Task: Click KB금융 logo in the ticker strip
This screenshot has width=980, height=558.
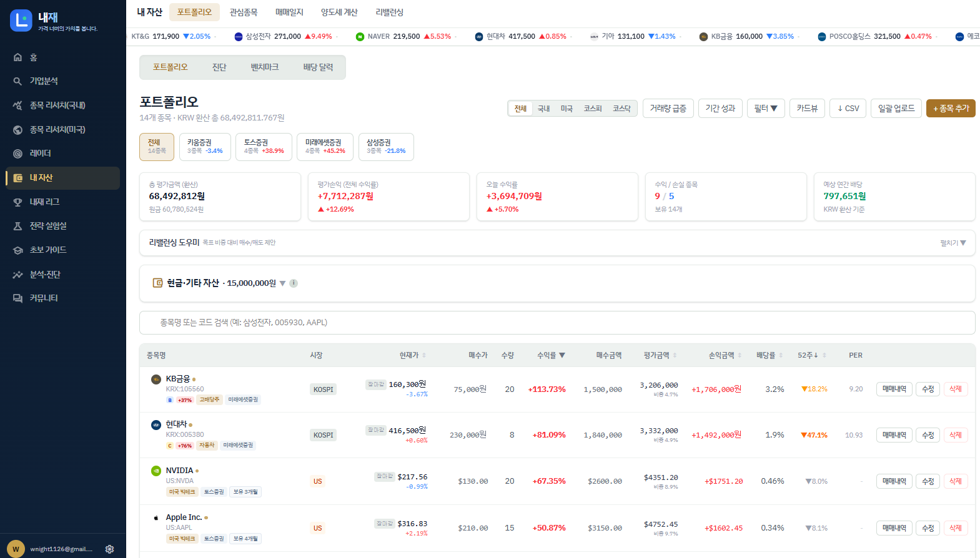Action: tap(703, 37)
